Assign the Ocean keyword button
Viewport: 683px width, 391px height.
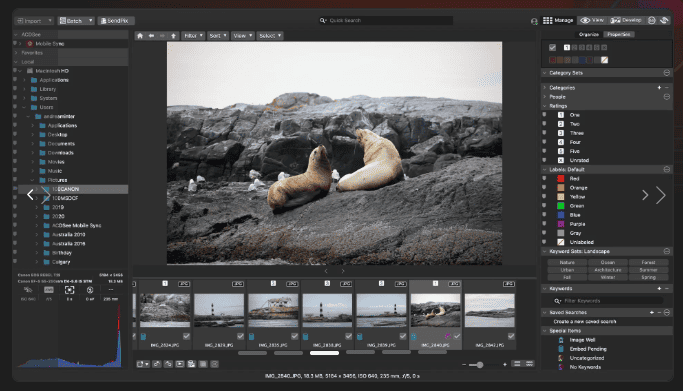click(x=608, y=263)
